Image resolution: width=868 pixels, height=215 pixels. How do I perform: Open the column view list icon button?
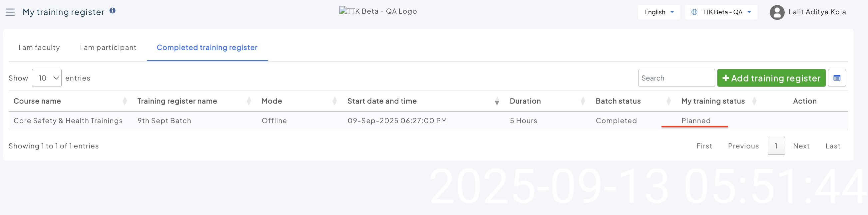[837, 78]
